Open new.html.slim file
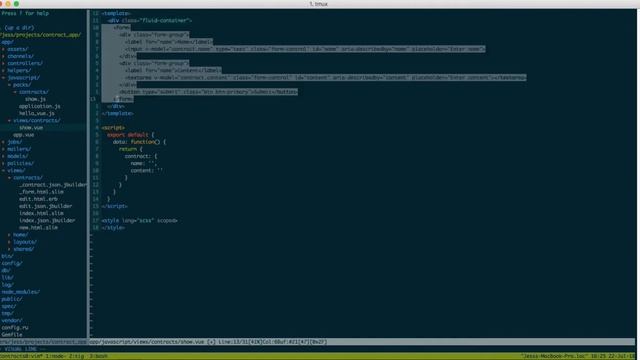The height and width of the screenshot is (360, 640). click(x=38, y=228)
